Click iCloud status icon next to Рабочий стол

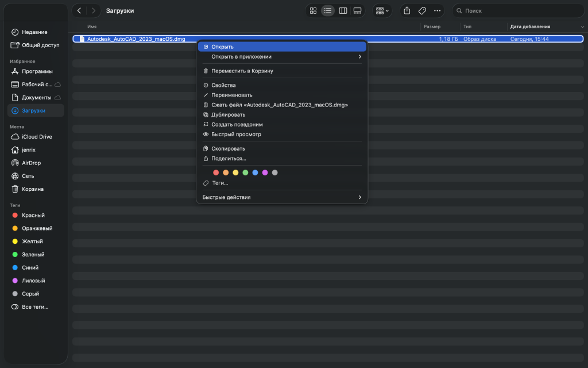pos(58,85)
